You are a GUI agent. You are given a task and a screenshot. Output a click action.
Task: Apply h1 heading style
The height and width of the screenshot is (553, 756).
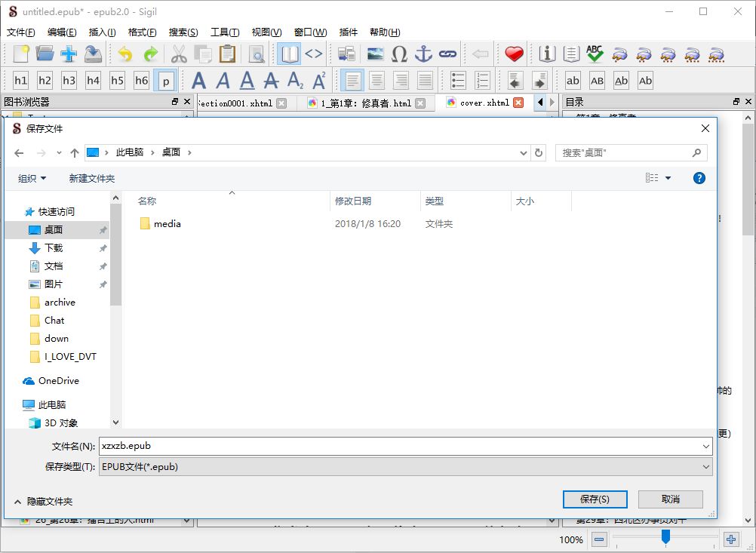(20, 81)
